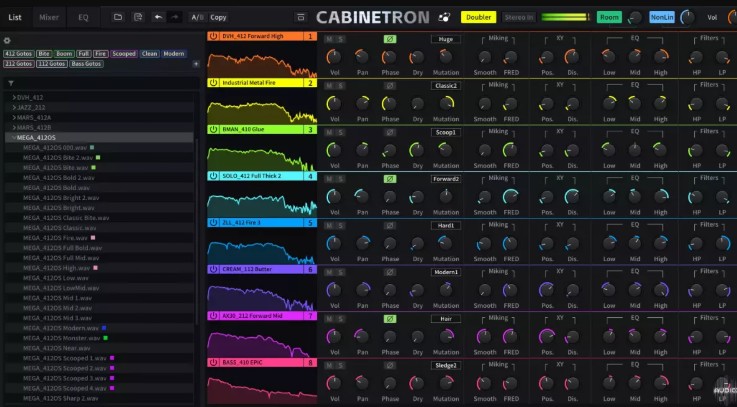
Task: Undo the last change with the left arrow
Action: click(158, 17)
